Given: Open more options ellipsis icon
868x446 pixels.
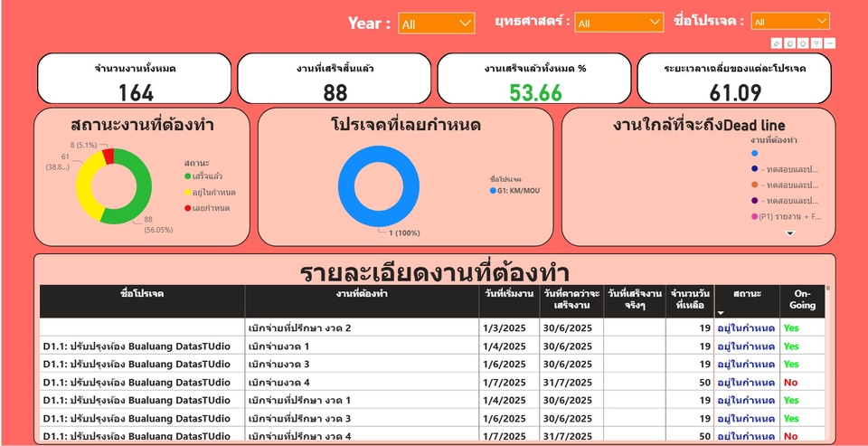Looking at the screenshot, I should point(830,43).
